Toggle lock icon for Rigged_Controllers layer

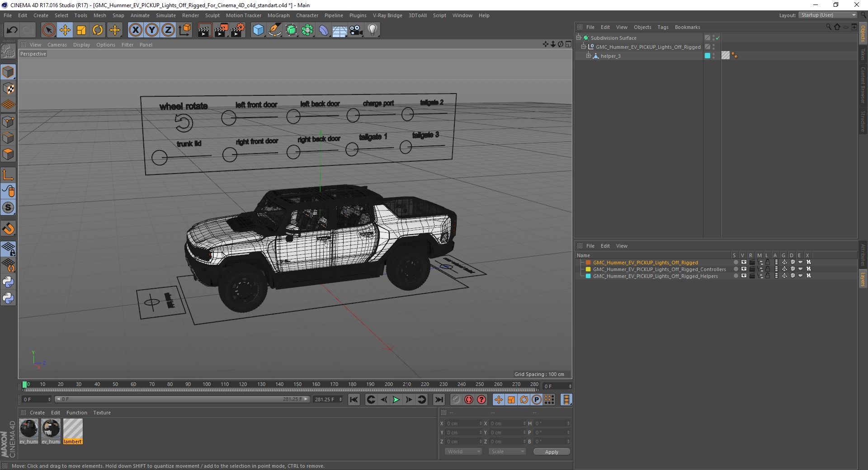768,269
